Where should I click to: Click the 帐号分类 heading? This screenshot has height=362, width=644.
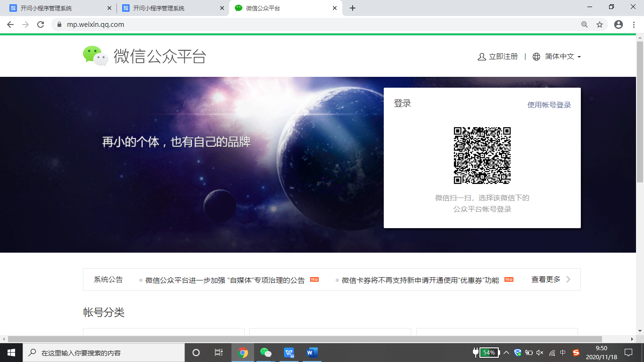104,312
